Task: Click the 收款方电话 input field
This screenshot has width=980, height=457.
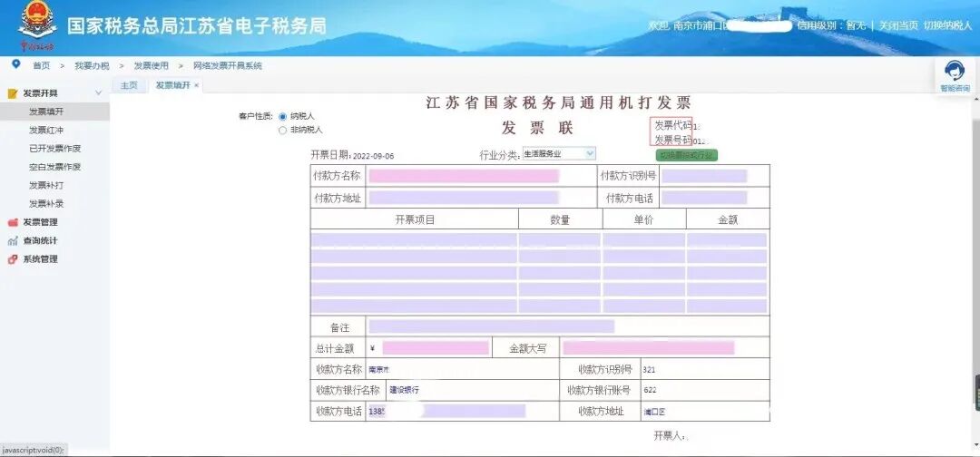Action: [x=446, y=411]
